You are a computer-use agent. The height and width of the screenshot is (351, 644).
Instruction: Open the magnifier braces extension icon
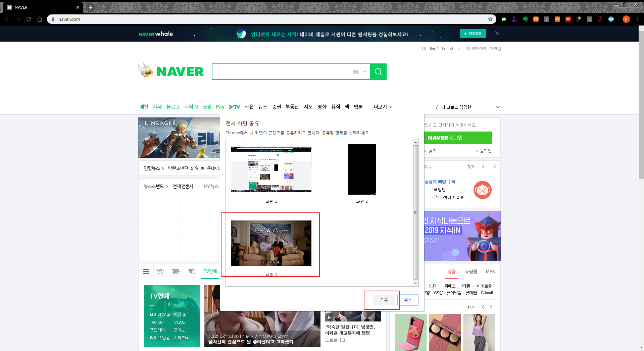point(579,19)
